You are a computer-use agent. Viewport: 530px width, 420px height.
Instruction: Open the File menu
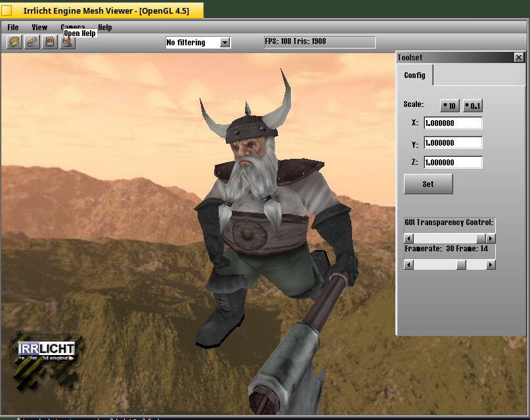point(13,28)
